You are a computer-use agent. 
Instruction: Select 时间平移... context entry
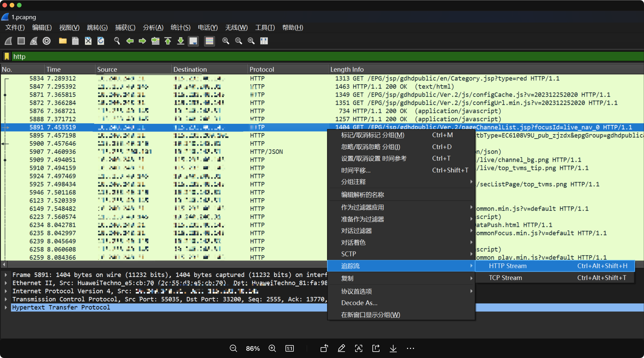point(401,170)
